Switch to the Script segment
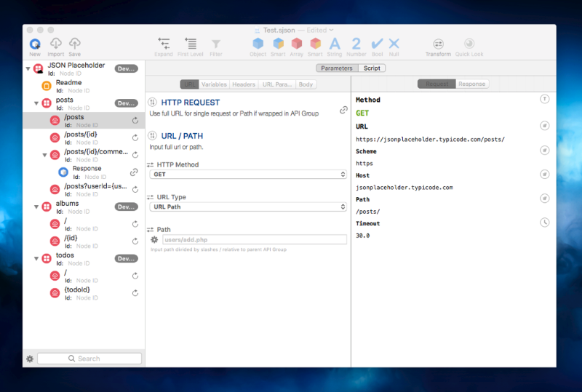This screenshot has height=392, width=582. pos(372,68)
